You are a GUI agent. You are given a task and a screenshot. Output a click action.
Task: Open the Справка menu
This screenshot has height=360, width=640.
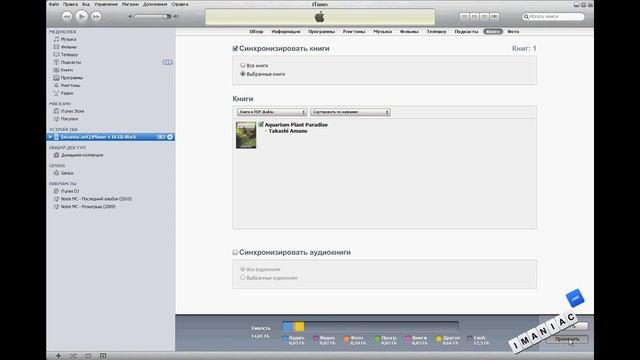coord(180,4)
